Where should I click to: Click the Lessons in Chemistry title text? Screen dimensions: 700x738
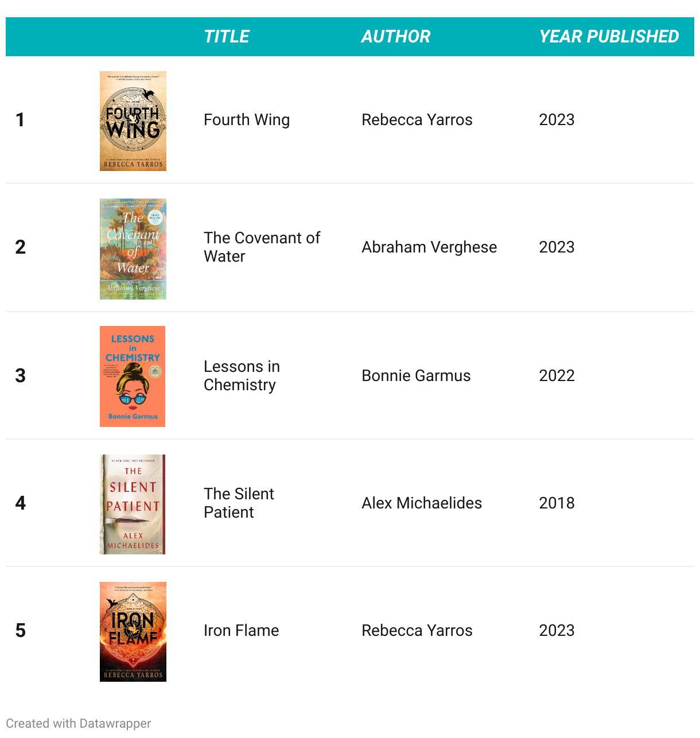[x=242, y=375]
